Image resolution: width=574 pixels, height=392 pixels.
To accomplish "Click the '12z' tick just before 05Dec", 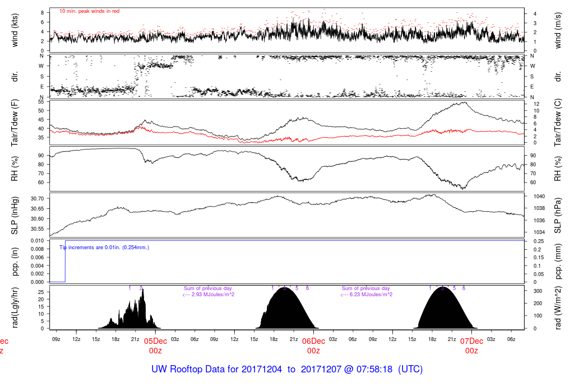I will (76, 339).
